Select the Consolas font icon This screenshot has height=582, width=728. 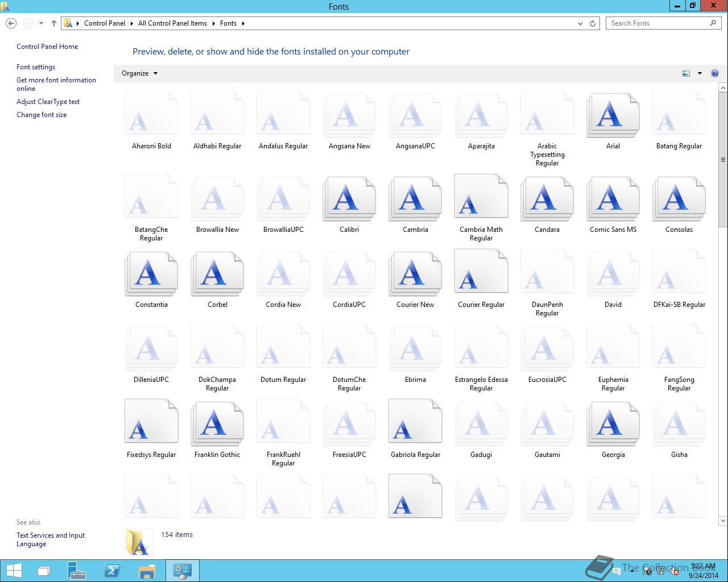tap(679, 199)
